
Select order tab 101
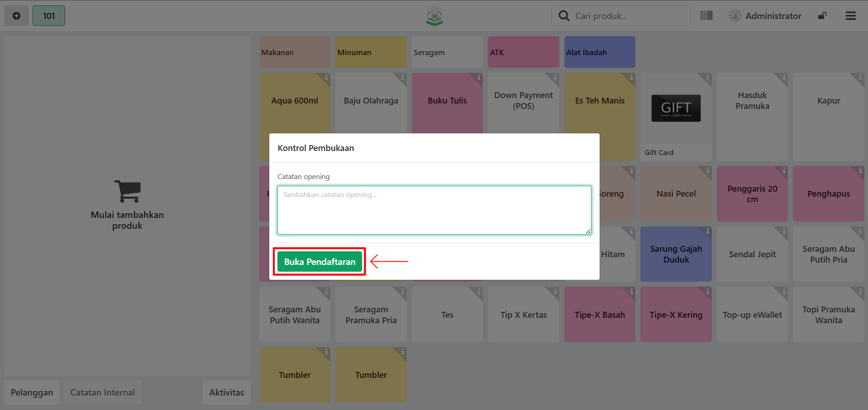tap(49, 16)
